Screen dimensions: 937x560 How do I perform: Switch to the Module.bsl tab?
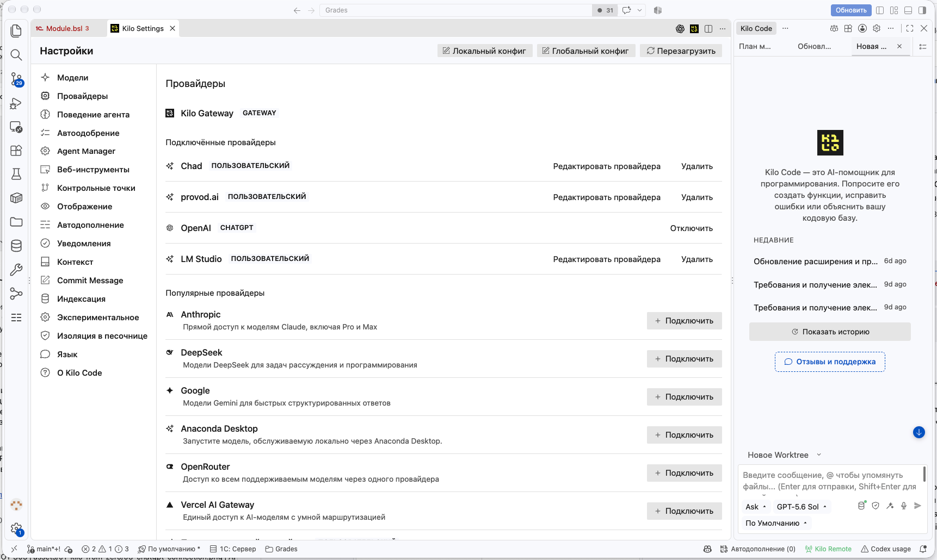(x=67, y=28)
